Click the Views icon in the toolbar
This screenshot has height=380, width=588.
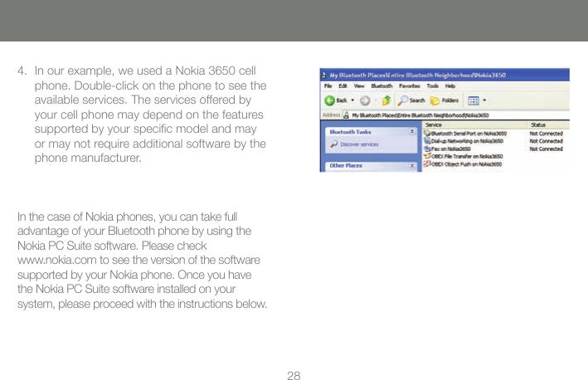coord(474,100)
